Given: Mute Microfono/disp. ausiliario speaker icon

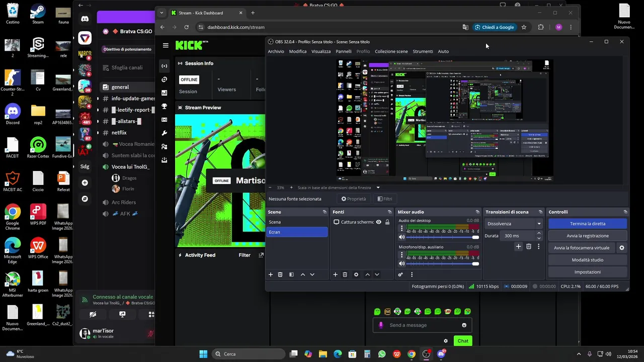Looking at the screenshot, I should pyautogui.click(x=401, y=263).
